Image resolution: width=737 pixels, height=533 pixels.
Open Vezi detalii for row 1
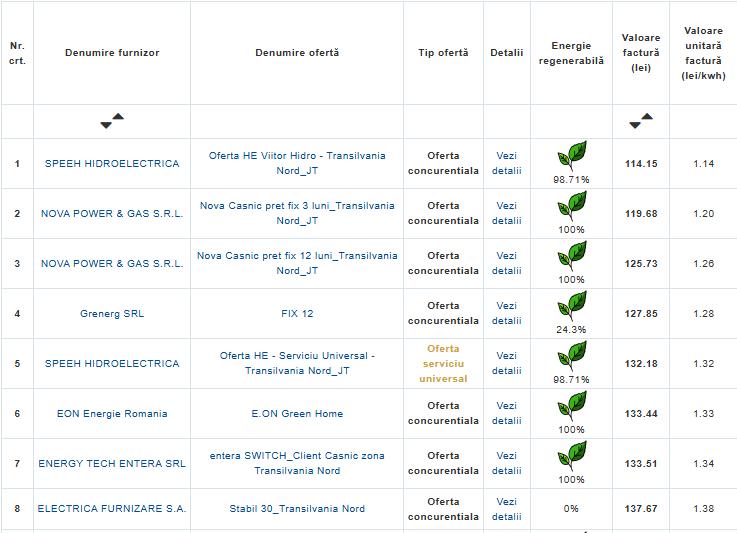tap(507, 163)
